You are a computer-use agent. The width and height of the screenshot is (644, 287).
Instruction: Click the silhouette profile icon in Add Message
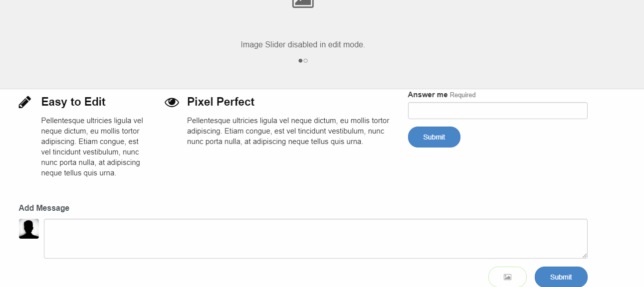tap(28, 228)
